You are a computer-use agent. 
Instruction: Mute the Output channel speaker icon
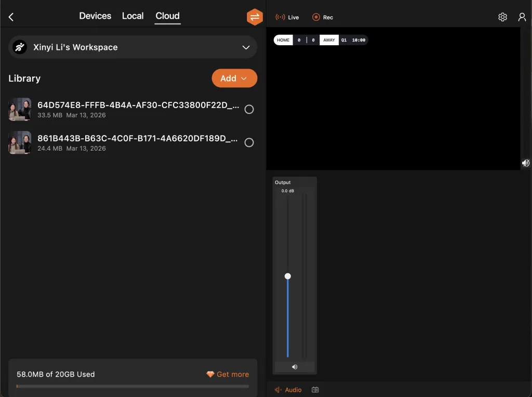(295, 366)
